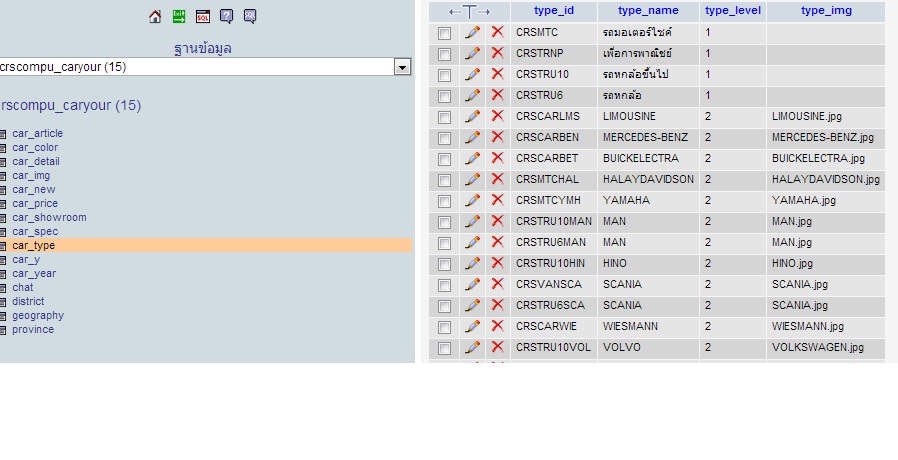
Task: Select checkbox for CRSTRU10 row
Action: [444, 75]
